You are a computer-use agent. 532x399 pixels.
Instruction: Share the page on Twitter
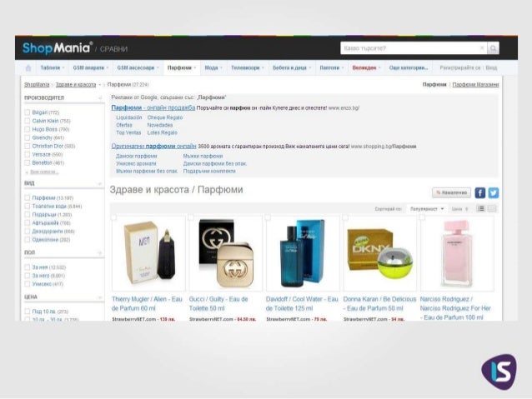click(494, 193)
